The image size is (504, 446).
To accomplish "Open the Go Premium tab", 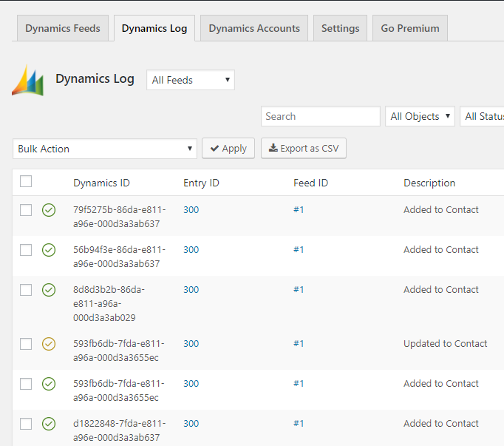I will [410, 28].
